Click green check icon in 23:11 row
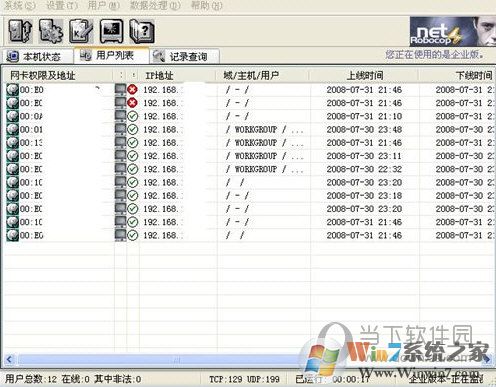Image resolution: width=496 pixels, height=387 pixels. pyautogui.click(x=133, y=156)
